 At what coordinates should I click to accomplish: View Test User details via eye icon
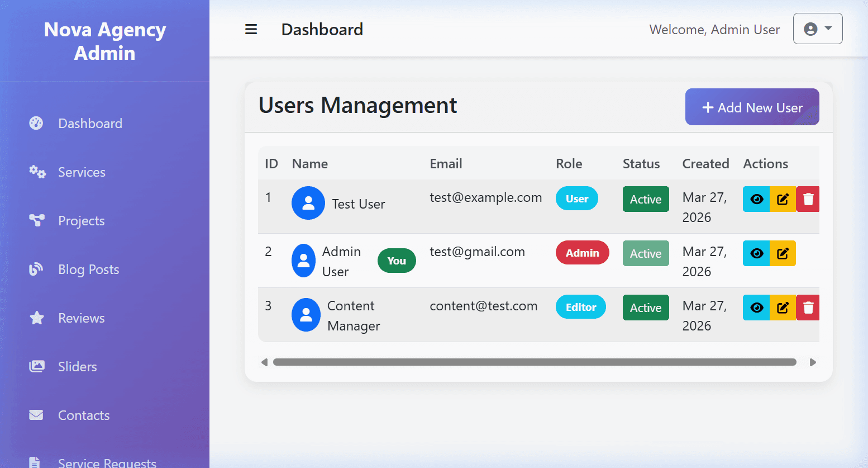pos(756,199)
